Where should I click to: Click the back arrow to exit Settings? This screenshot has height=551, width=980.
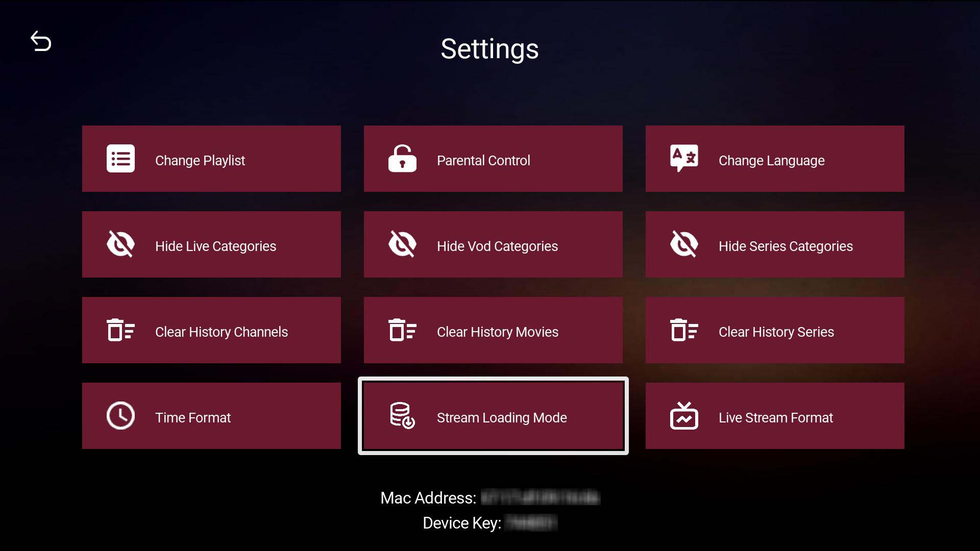click(41, 41)
